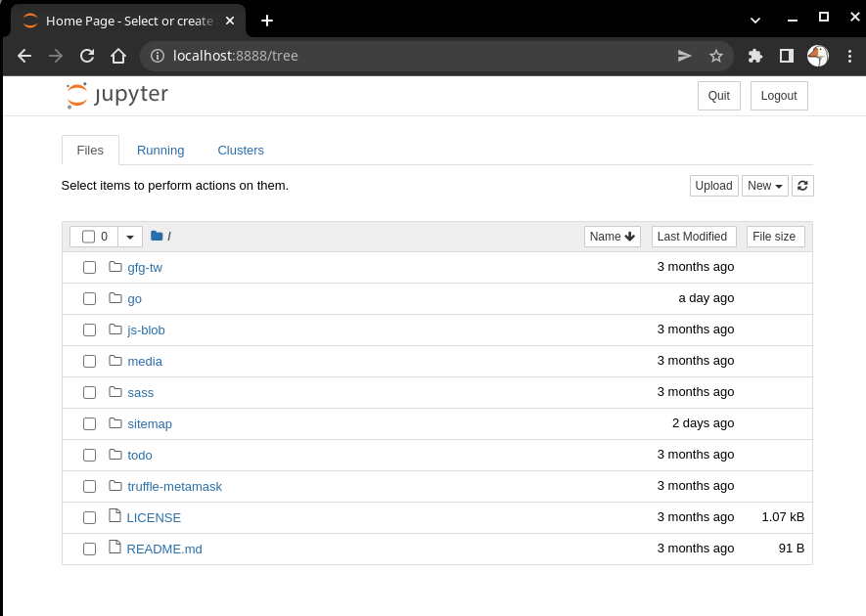Click file icon next to LICENSE

coord(114,515)
